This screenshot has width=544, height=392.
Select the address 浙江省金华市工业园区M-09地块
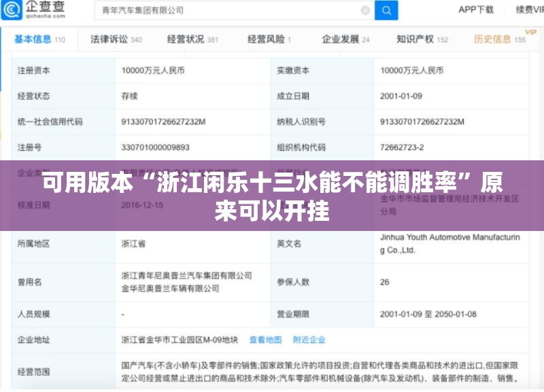point(180,340)
